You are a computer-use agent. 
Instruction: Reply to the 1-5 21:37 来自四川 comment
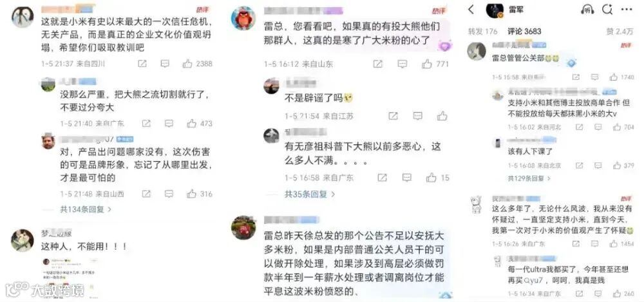(x=165, y=64)
